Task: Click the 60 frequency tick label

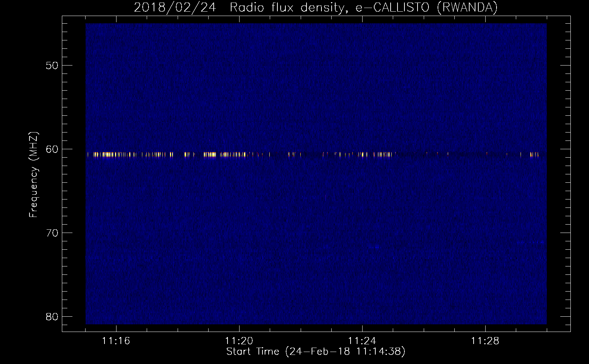Action: point(52,149)
